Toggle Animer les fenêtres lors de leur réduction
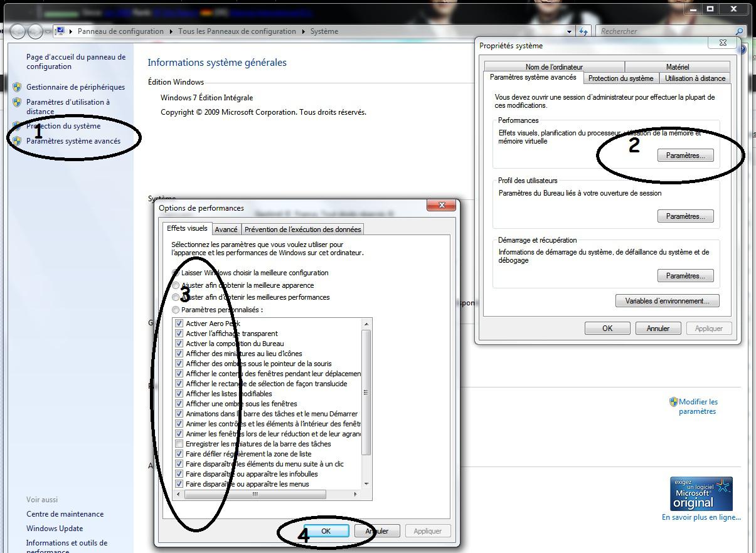 pos(179,434)
